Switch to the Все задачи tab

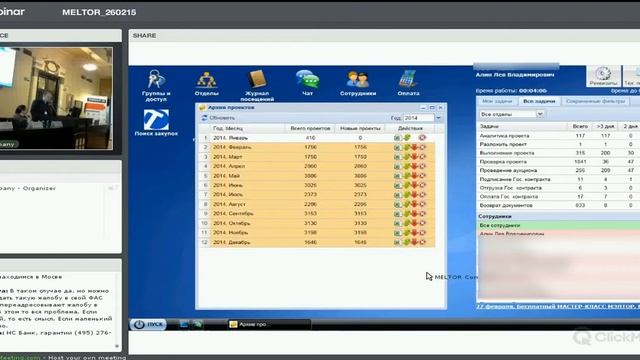pyautogui.click(x=539, y=101)
